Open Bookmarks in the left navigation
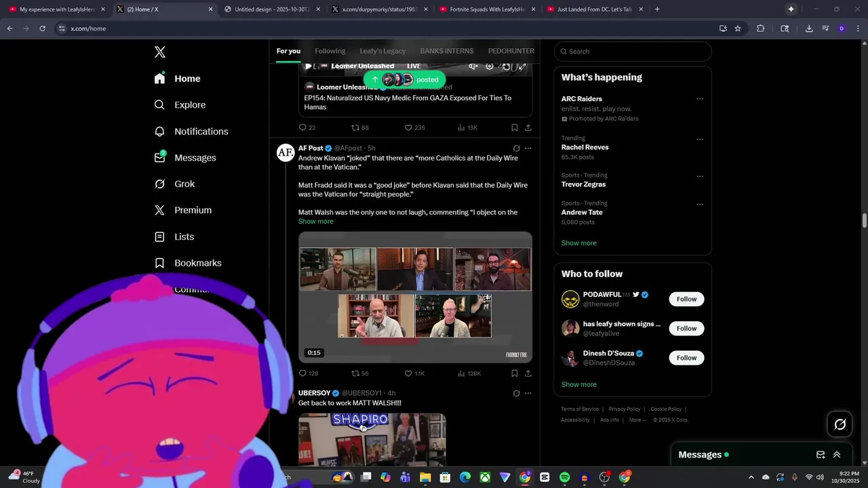This screenshot has height=488, width=868. (188, 263)
